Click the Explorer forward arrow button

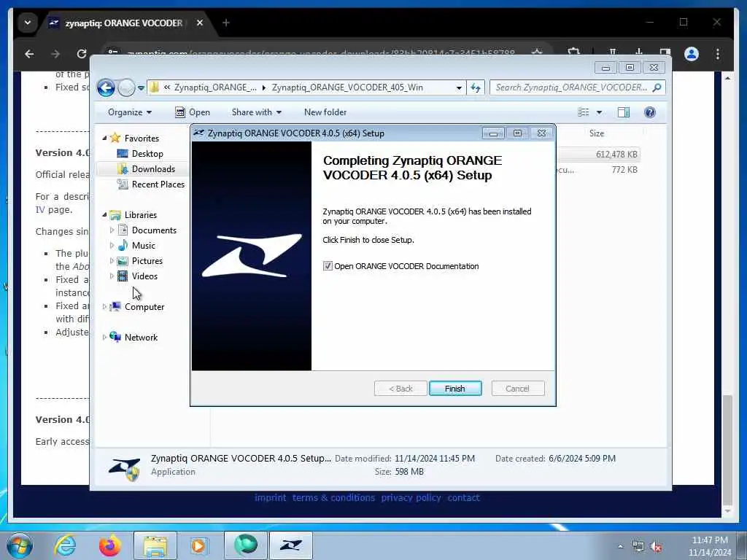pyautogui.click(x=126, y=87)
